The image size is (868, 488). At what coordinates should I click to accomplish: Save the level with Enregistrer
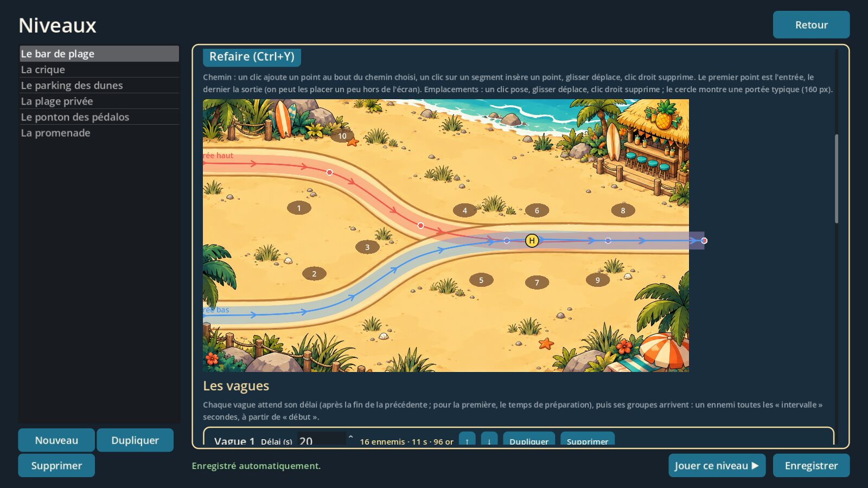811,466
